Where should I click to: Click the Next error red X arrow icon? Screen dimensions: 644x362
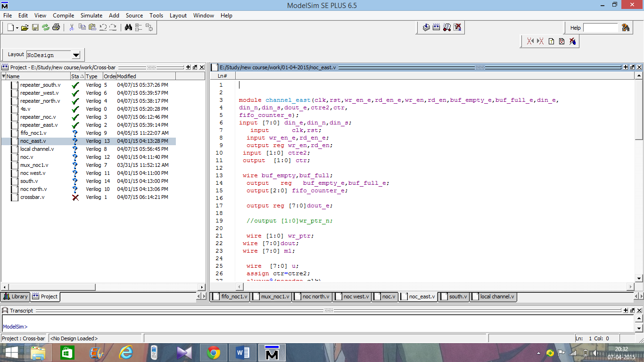coord(541,41)
